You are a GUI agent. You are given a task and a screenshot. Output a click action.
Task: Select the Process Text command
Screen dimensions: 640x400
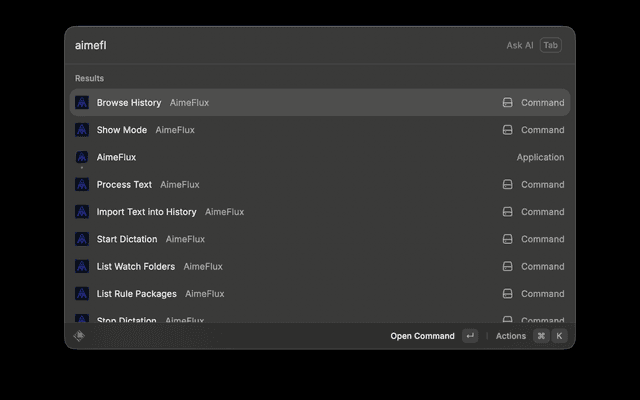click(x=320, y=184)
